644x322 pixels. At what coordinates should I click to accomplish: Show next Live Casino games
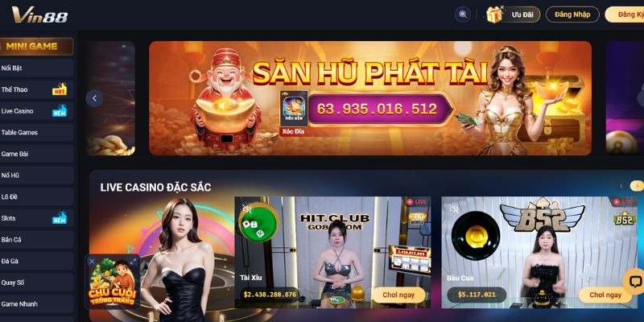point(637,186)
